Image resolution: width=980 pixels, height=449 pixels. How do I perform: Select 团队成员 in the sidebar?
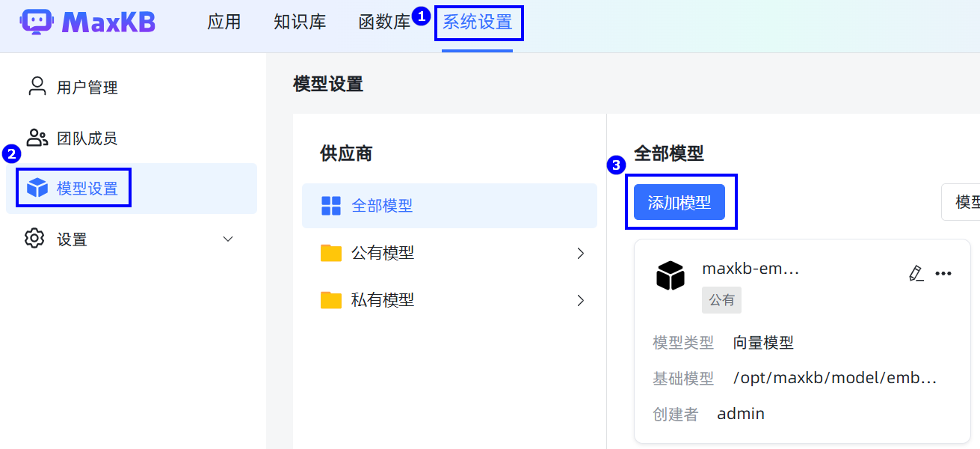coord(87,138)
